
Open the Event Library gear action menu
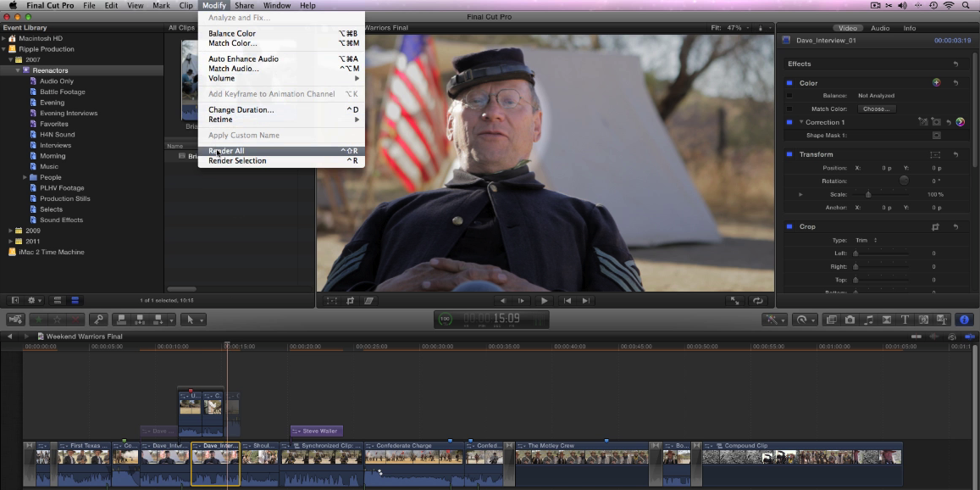(x=35, y=300)
